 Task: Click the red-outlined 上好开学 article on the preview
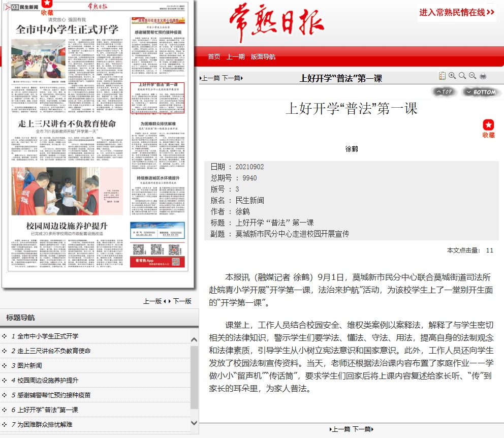[157, 98]
